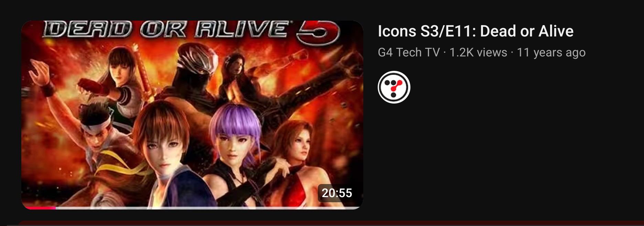
Task: Click the "Dead or Alive" words in the title
Action: [527, 31]
